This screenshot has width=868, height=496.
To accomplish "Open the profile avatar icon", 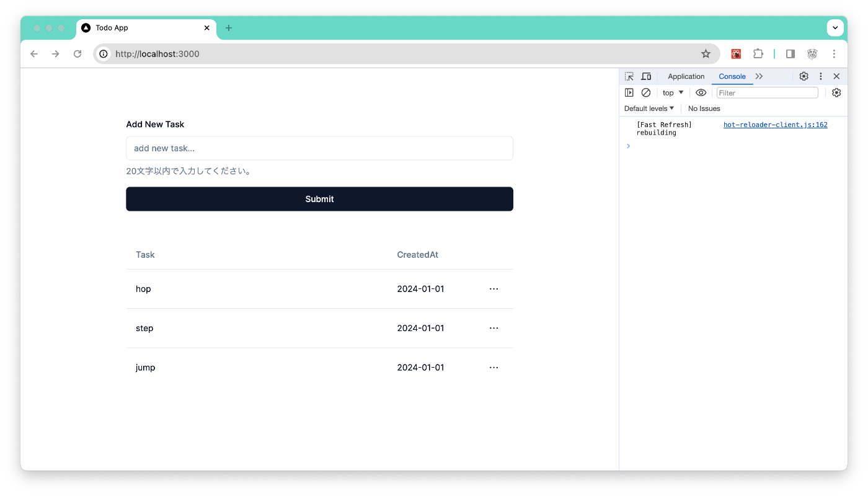I will click(812, 54).
